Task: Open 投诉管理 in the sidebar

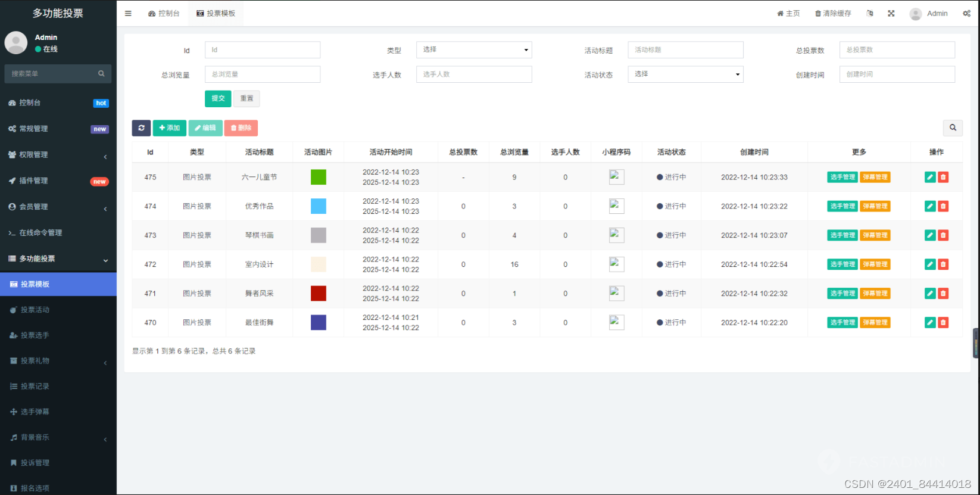Action: (x=58, y=463)
